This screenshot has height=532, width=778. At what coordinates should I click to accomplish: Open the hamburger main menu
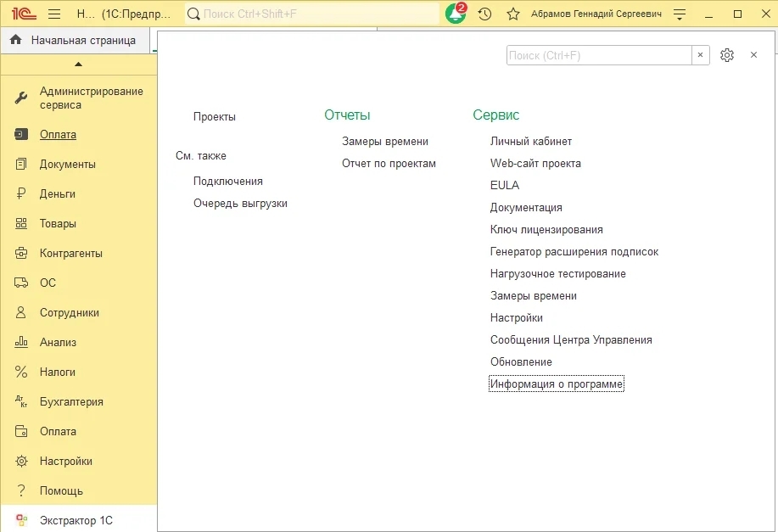(54, 14)
